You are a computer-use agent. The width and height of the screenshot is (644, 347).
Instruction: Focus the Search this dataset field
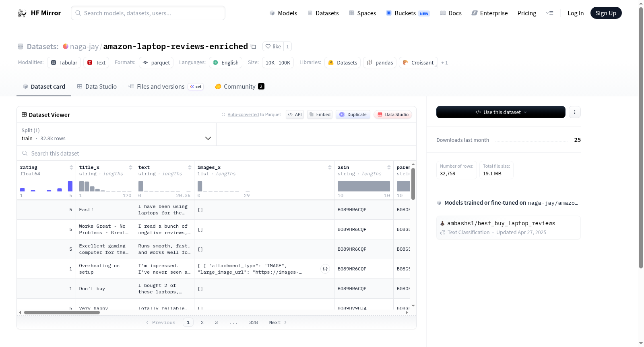(217, 153)
